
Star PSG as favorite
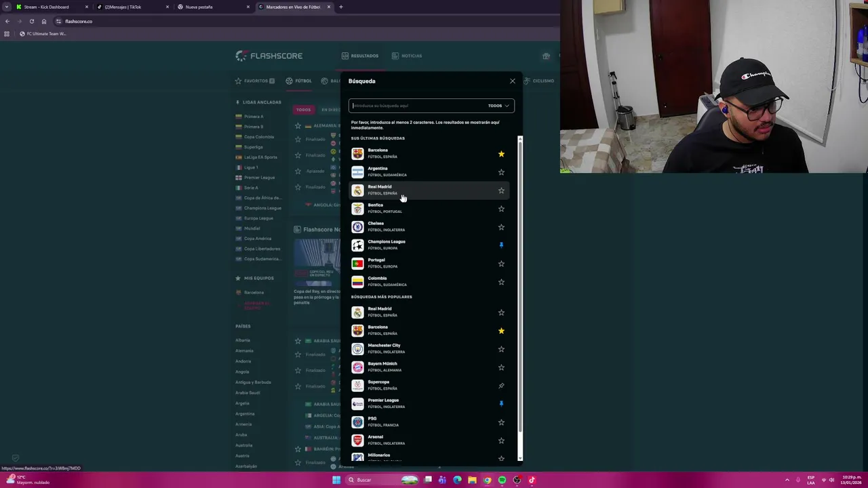click(x=501, y=422)
